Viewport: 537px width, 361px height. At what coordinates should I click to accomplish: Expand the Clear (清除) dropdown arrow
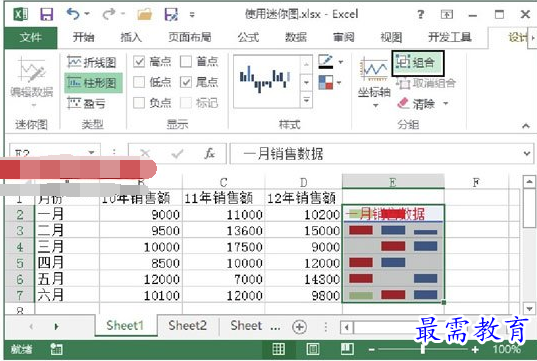tap(446, 103)
